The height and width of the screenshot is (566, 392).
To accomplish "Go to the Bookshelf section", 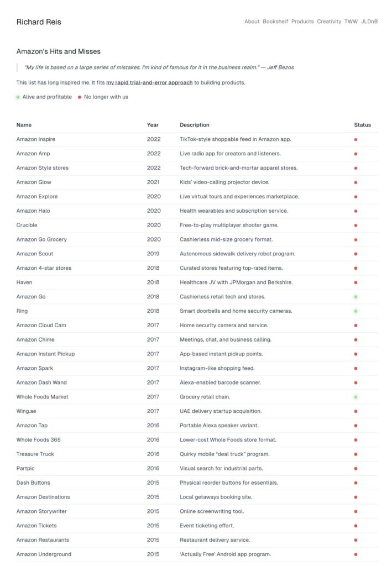I will coord(275,22).
